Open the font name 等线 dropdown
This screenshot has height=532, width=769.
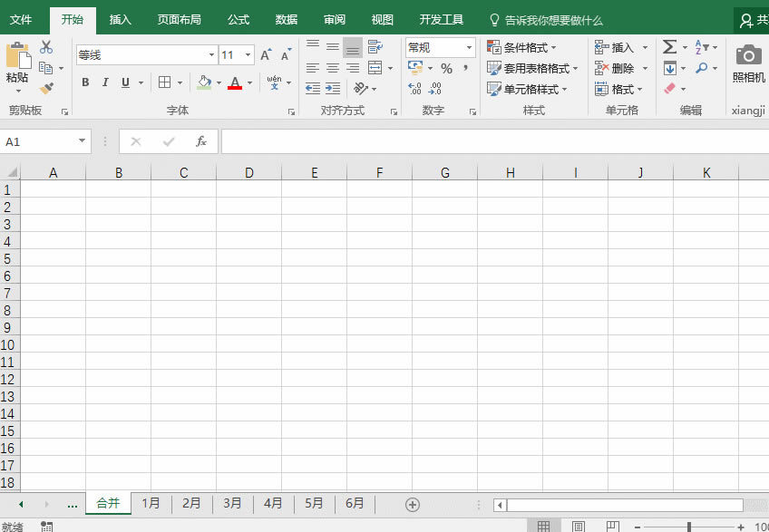211,55
